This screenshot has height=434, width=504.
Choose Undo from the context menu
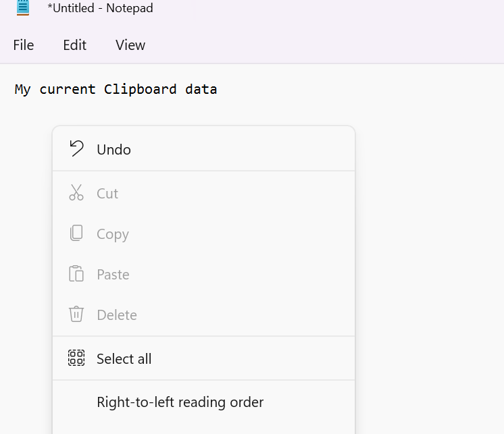click(x=204, y=149)
